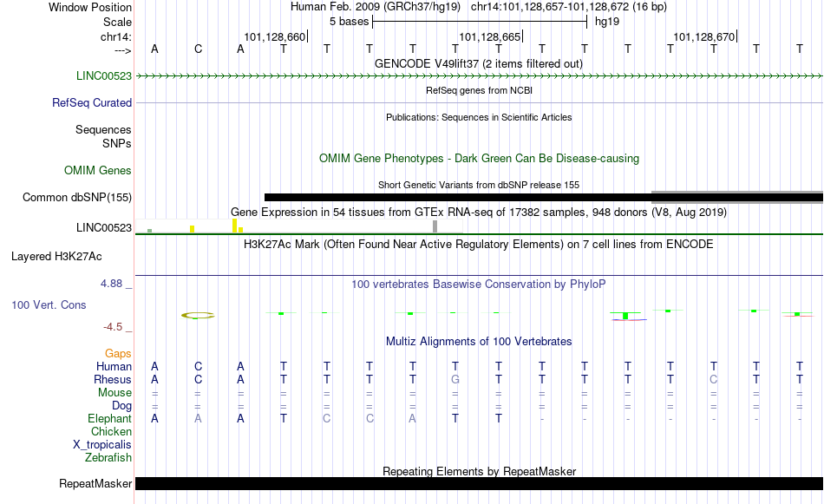Click the 100 Vert. Cons track label
This screenshot has width=824, height=504.
tap(49, 304)
